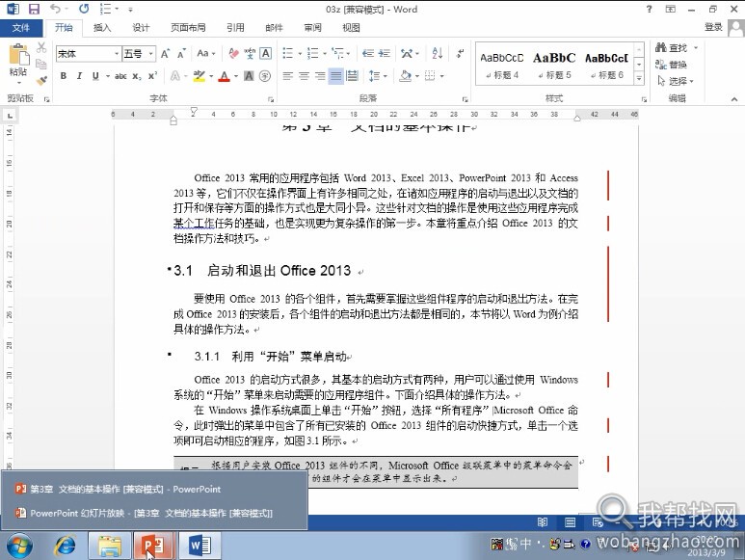
Task: Toggle subscript formatting
Action: (x=137, y=76)
